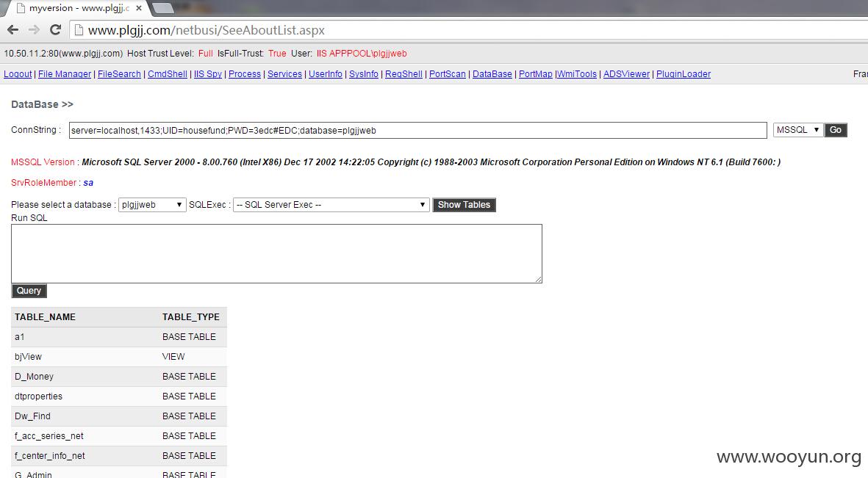Click the Query button
This screenshot has height=478, width=868.
pos(29,291)
